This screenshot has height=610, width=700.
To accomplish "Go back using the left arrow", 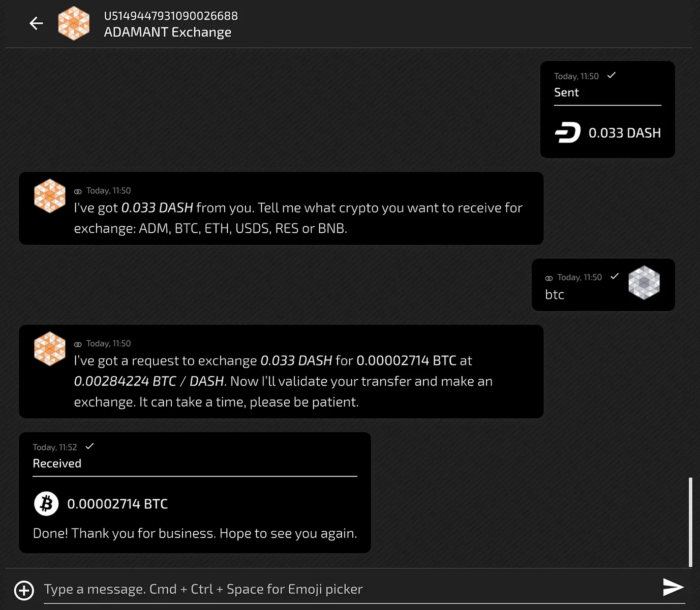I will point(36,23).
